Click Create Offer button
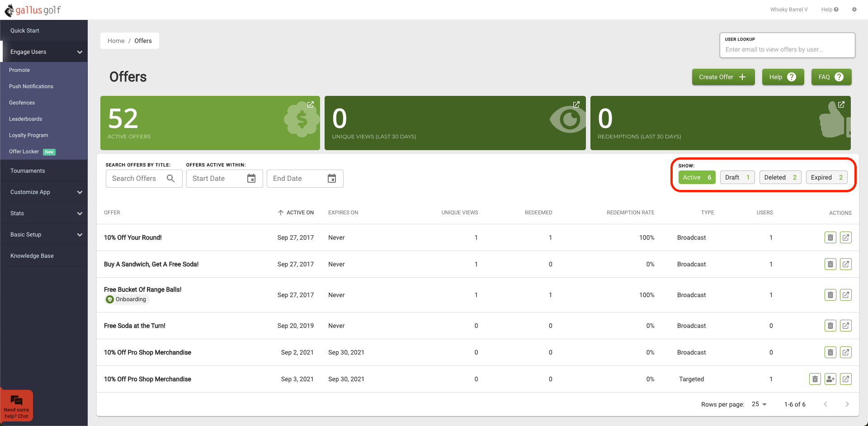This screenshot has height=426, width=868. [x=723, y=77]
